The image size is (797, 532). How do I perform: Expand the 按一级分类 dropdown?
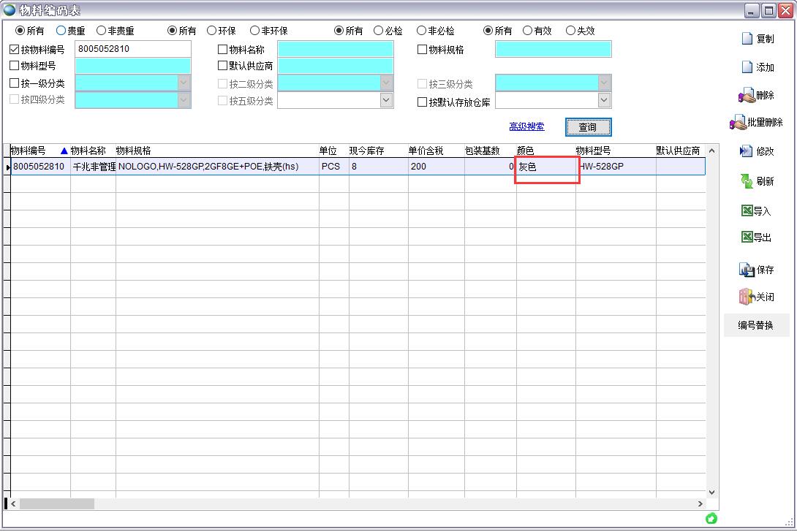(x=184, y=83)
